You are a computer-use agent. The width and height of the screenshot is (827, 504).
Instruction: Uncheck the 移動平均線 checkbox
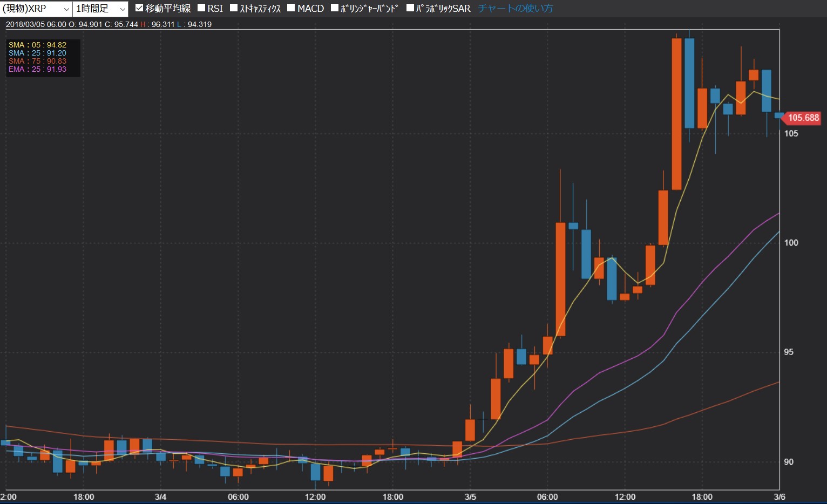click(139, 8)
